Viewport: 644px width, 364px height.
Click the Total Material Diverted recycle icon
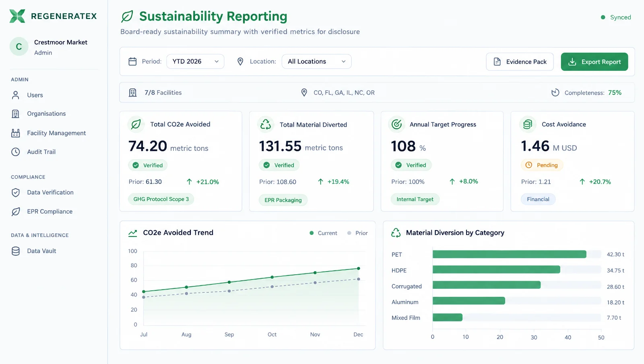point(266,125)
